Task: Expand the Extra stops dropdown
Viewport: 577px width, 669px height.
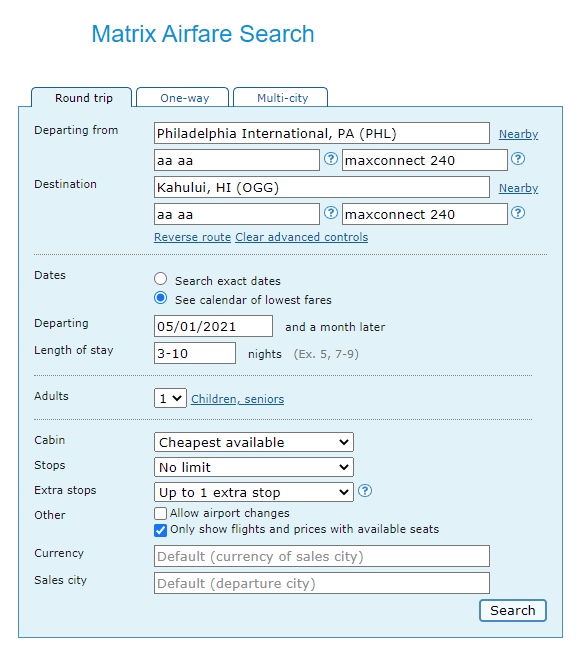Action: tap(254, 492)
